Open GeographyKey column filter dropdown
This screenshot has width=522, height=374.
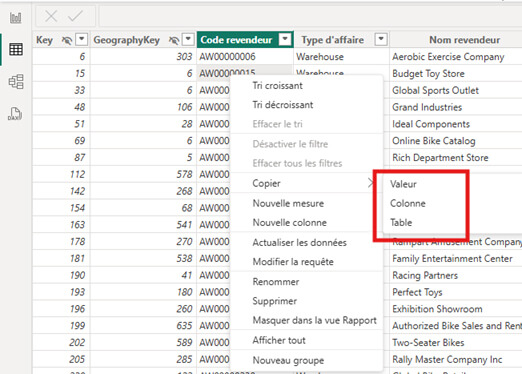coord(188,39)
